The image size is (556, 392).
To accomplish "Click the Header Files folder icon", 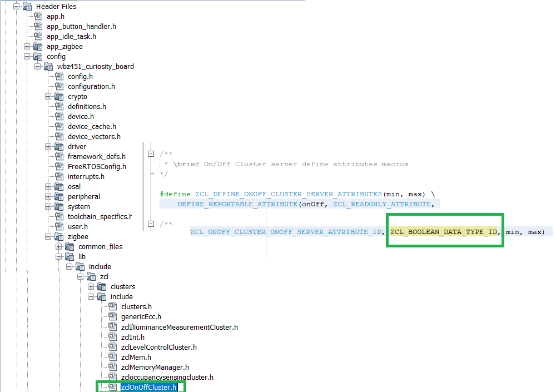I will 27,6.
